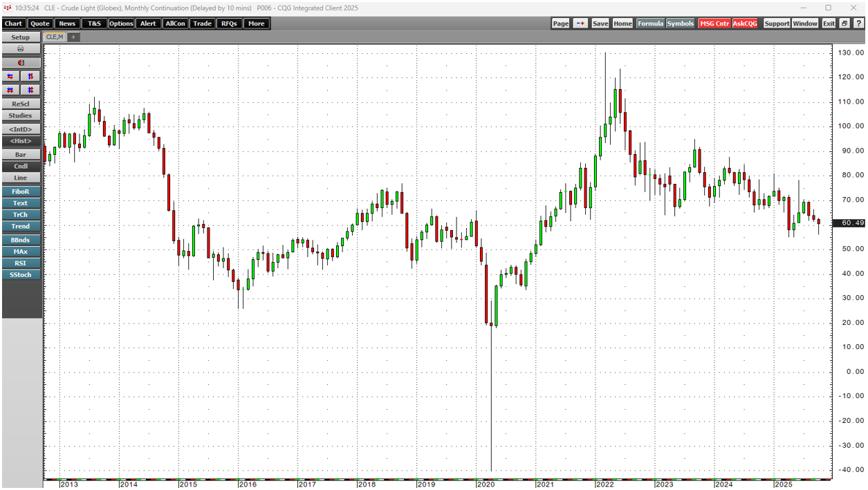Screen dimensions: 868x490
Task: Switch chart type to Line
Action: (21, 178)
